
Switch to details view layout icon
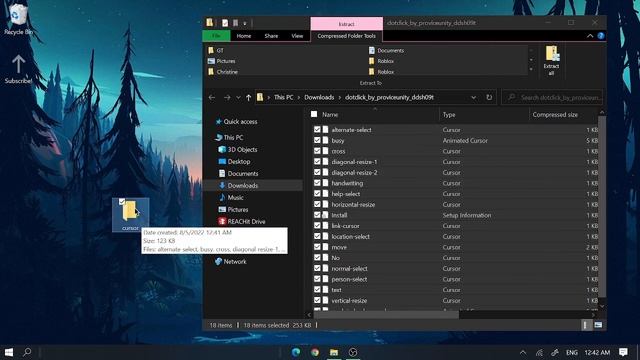pyautogui.click(x=585, y=325)
